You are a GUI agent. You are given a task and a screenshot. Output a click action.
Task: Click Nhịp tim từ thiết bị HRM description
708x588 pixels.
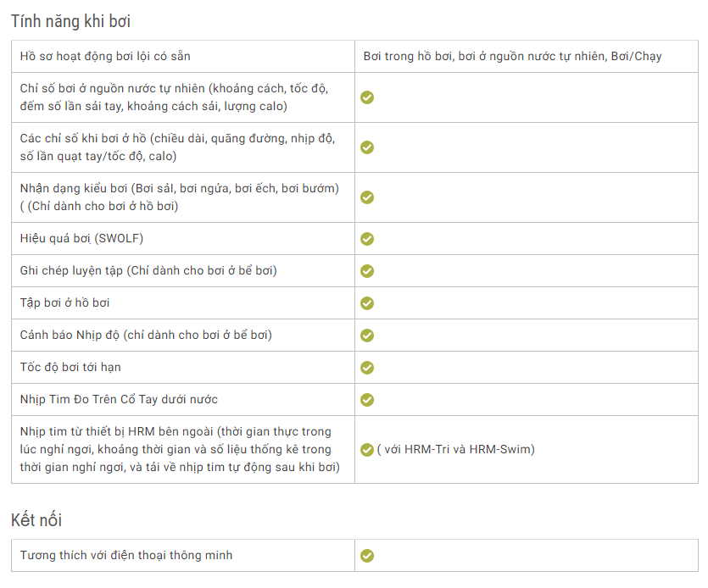click(180, 449)
